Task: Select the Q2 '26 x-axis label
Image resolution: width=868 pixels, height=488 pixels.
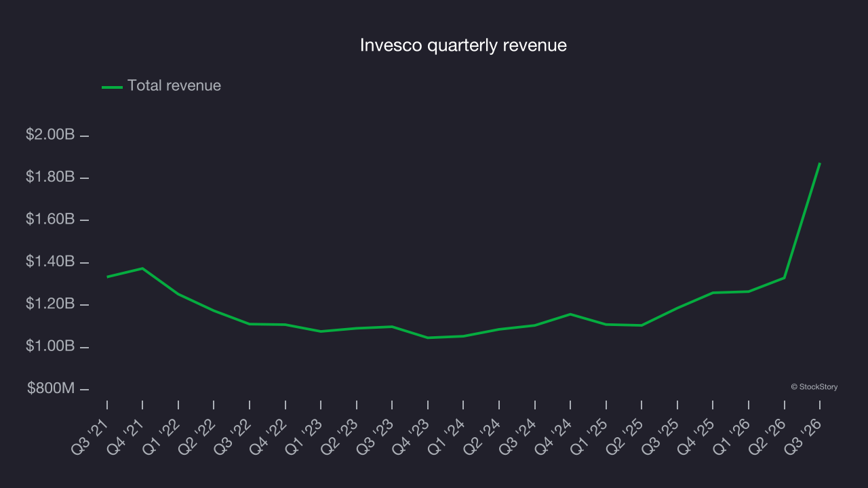Action: 767,435
